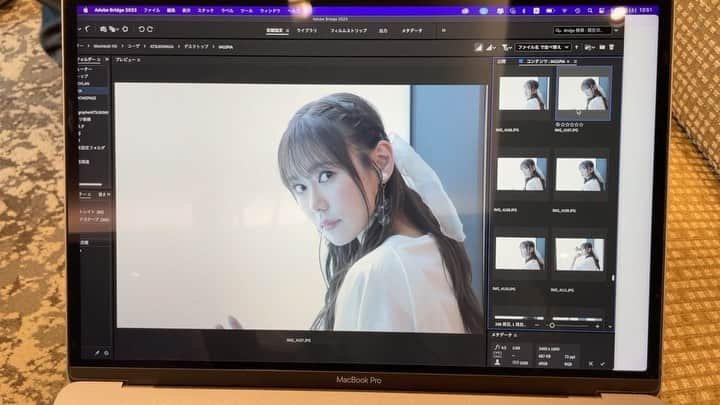
Task: Click the Wi-Fi icon in macOS menu bar
Action: 564,11
